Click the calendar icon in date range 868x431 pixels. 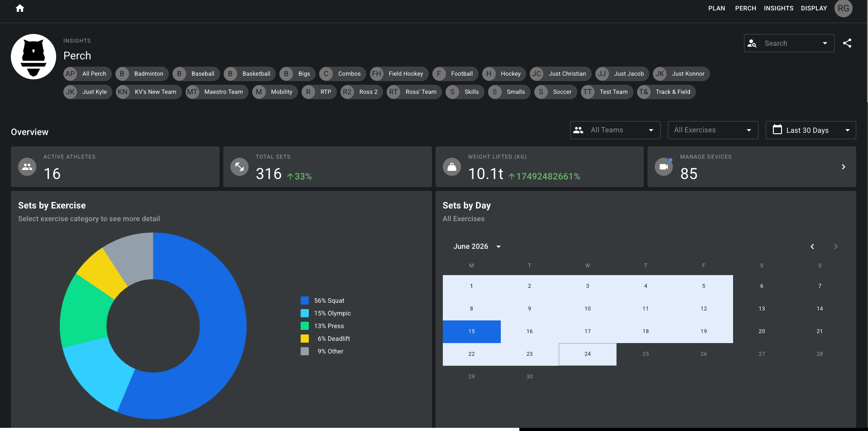point(777,130)
